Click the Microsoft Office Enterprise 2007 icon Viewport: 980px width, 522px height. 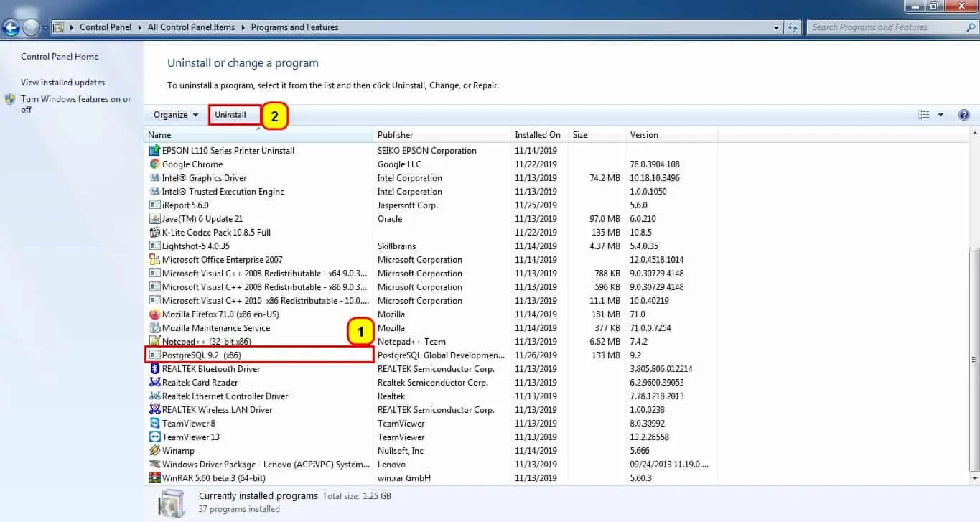pos(154,260)
